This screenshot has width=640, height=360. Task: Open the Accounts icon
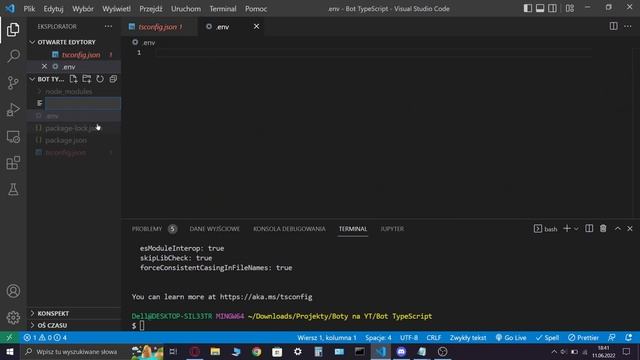13,291
